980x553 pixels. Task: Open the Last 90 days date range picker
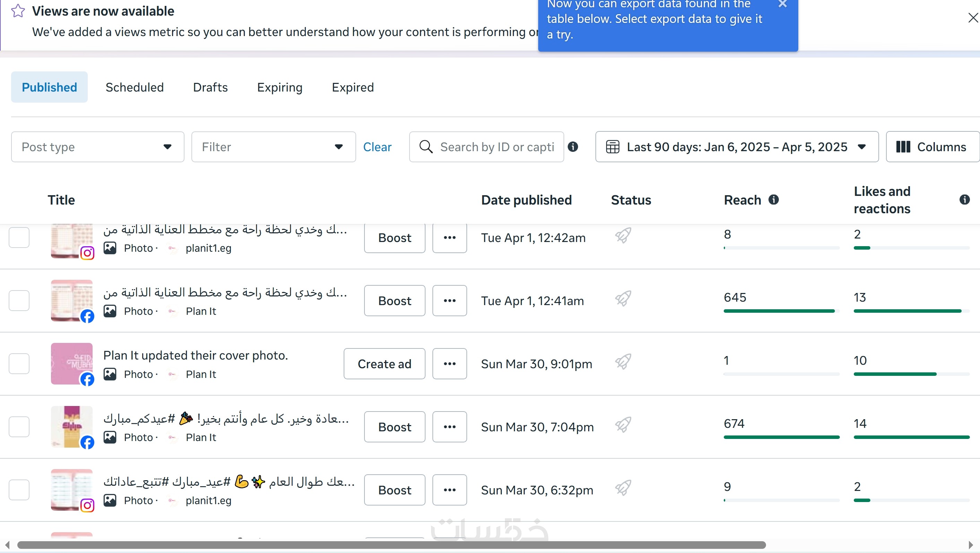[x=737, y=147]
